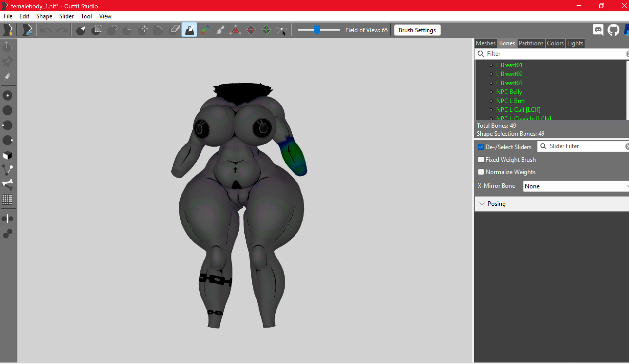Select the Smooth brush tool
Image resolution: width=629 pixels, height=364 pixels.
(x=158, y=30)
